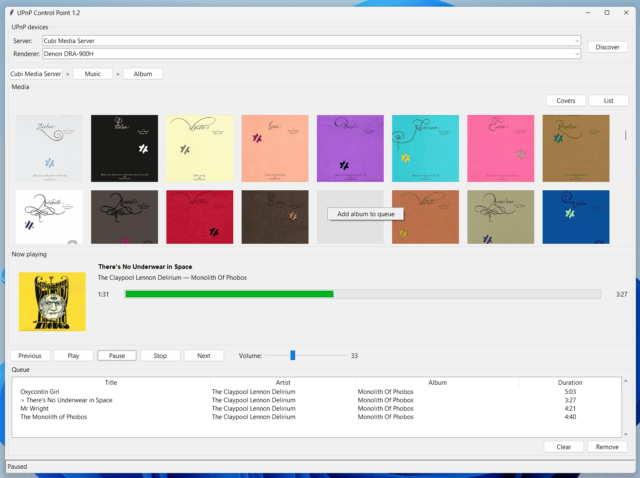640x478 pixels.
Task: Click the Discover button
Action: click(x=607, y=47)
